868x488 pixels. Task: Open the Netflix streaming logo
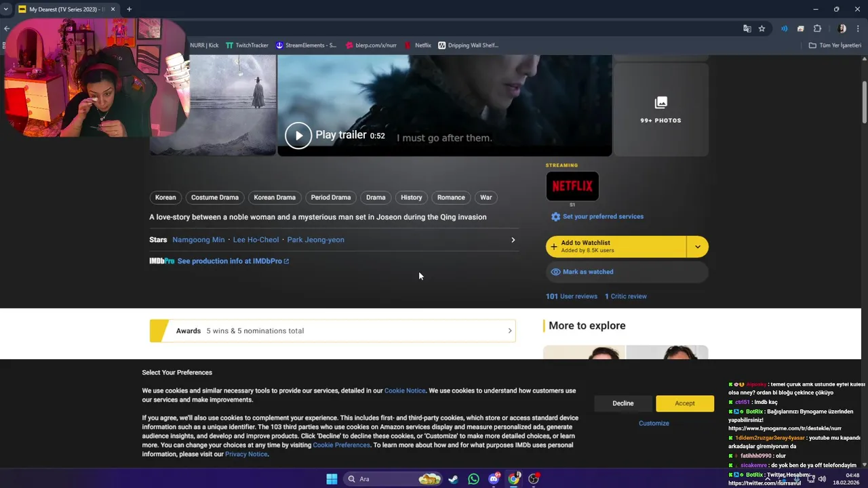point(572,186)
